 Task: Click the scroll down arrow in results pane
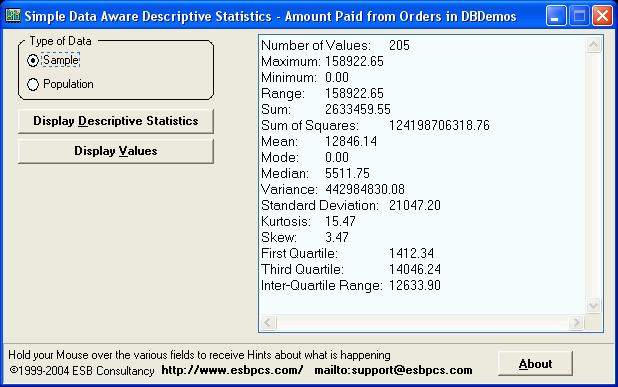coord(593,305)
